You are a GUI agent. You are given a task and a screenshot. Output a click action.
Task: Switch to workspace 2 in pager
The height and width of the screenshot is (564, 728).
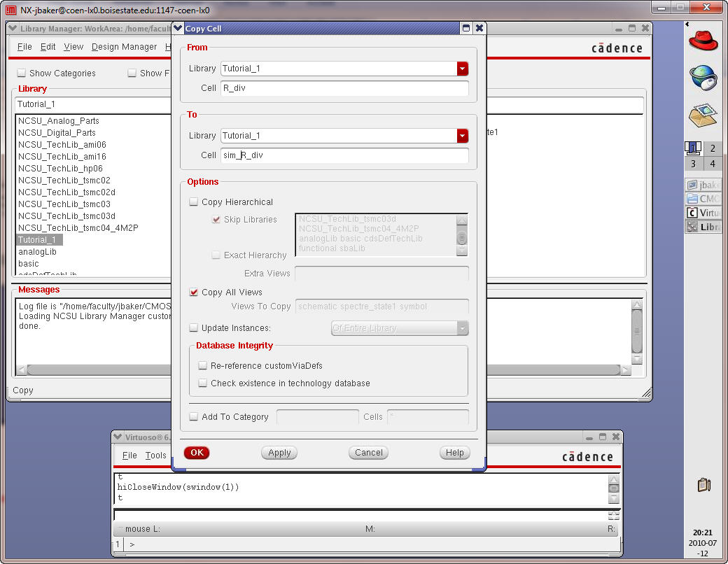(712, 148)
